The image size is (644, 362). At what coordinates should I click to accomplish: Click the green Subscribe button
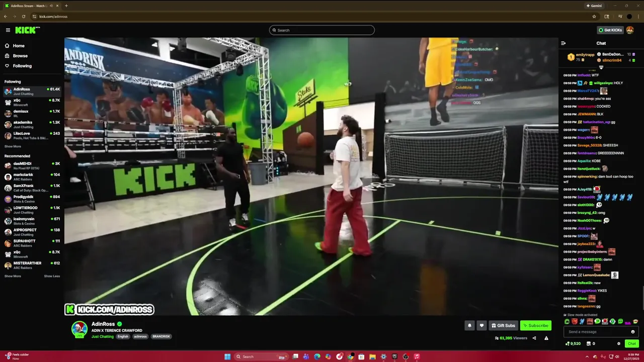536,325
